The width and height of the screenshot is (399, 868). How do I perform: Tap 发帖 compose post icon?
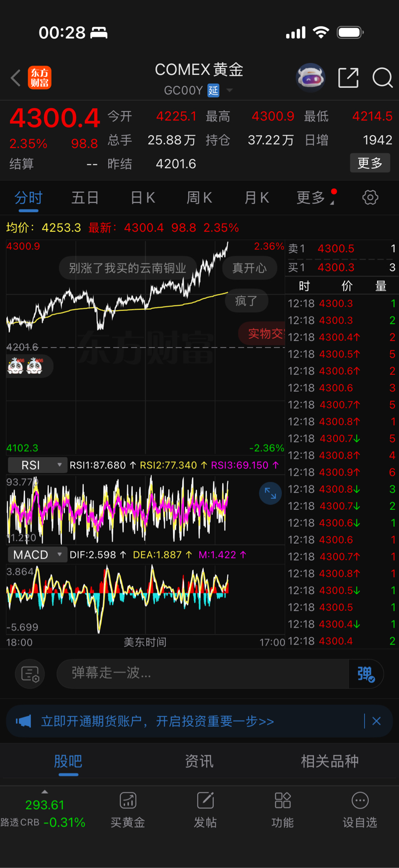coord(205,810)
